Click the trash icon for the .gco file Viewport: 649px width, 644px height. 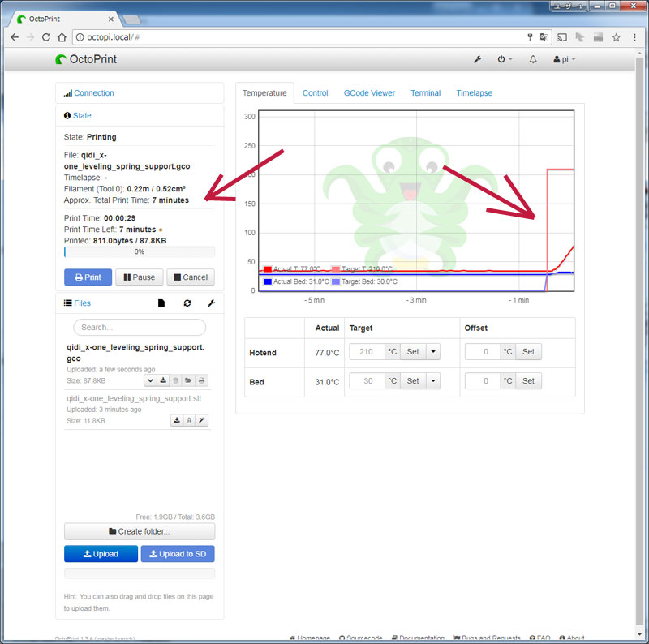click(175, 380)
